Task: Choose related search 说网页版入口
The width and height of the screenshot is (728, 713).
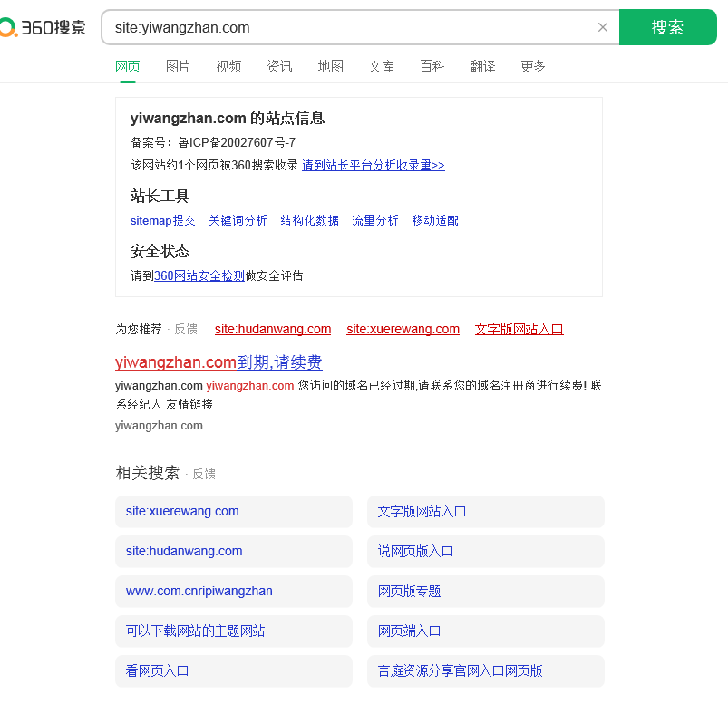Action: click(x=486, y=552)
